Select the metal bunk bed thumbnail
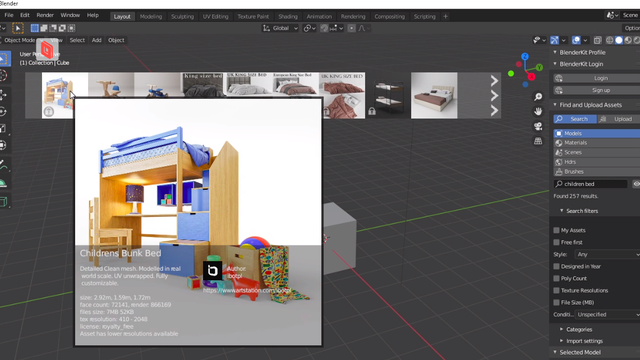The height and width of the screenshot is (360, 640). tap(388, 96)
